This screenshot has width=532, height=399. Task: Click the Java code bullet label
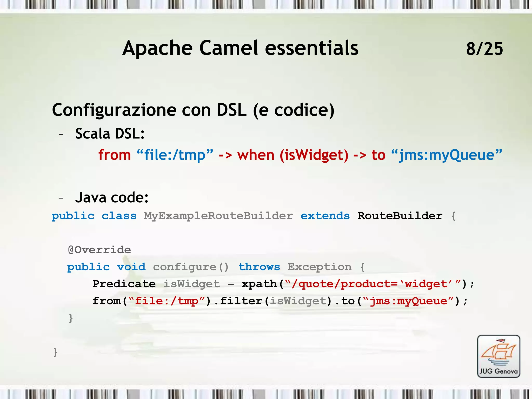tap(112, 197)
